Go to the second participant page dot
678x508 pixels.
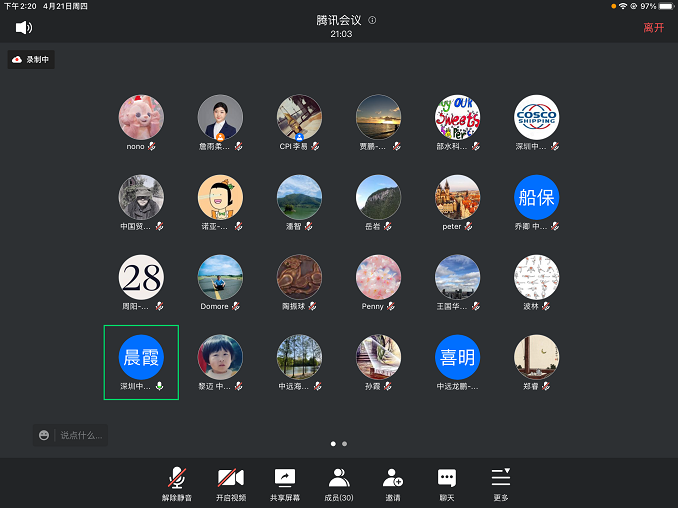click(345, 444)
